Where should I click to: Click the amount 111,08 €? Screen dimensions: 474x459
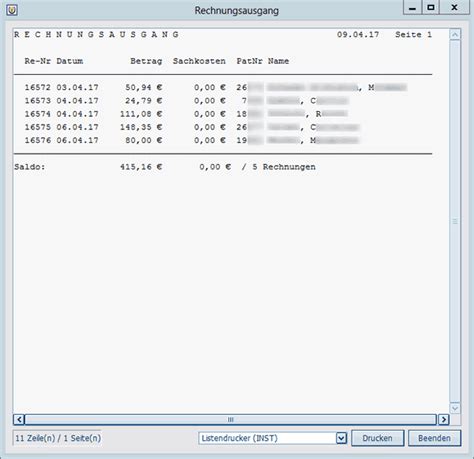(x=141, y=114)
